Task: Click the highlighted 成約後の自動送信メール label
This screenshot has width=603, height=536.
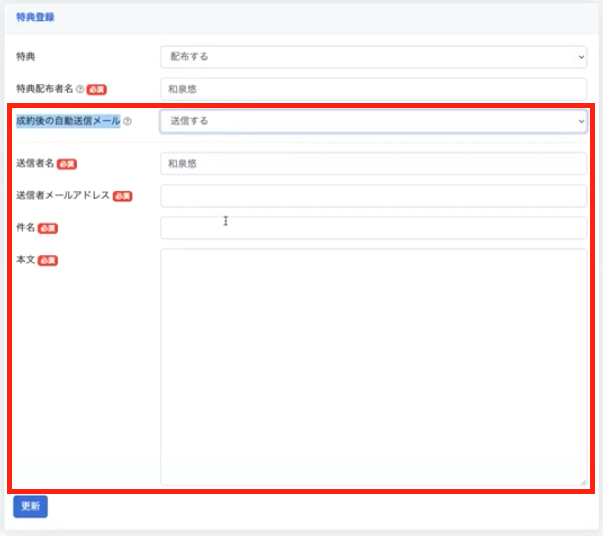Action: (68, 121)
